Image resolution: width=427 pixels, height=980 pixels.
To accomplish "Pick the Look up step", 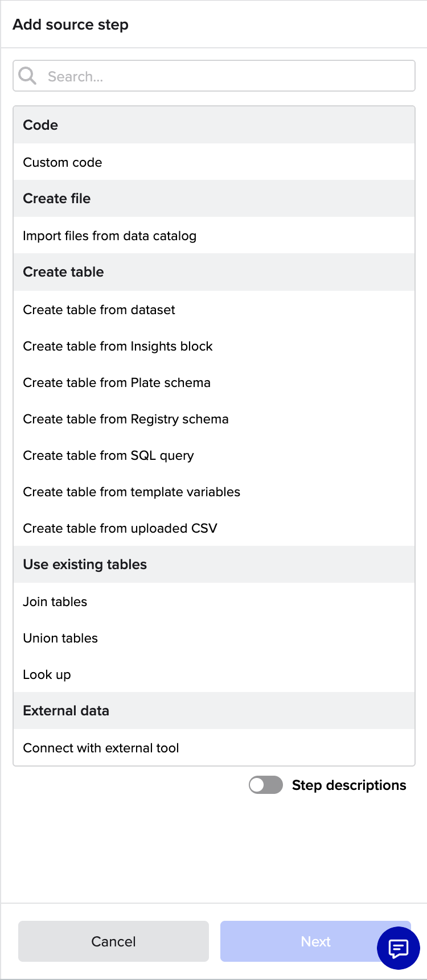I will tap(214, 674).
